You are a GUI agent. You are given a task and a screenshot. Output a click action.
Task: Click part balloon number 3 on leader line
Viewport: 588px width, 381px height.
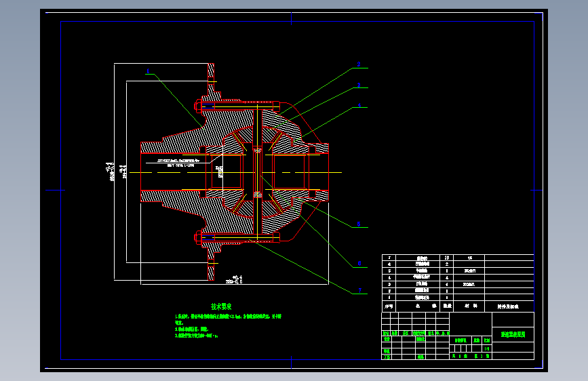click(359, 85)
